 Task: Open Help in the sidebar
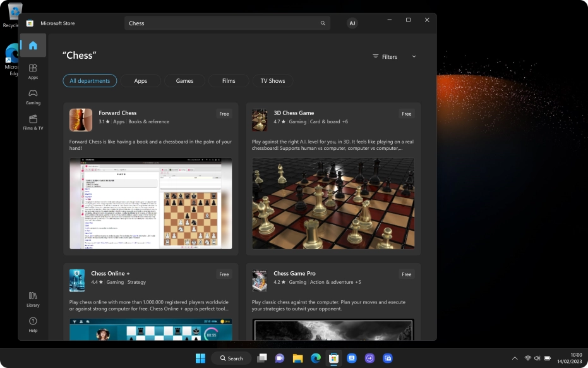point(33,324)
